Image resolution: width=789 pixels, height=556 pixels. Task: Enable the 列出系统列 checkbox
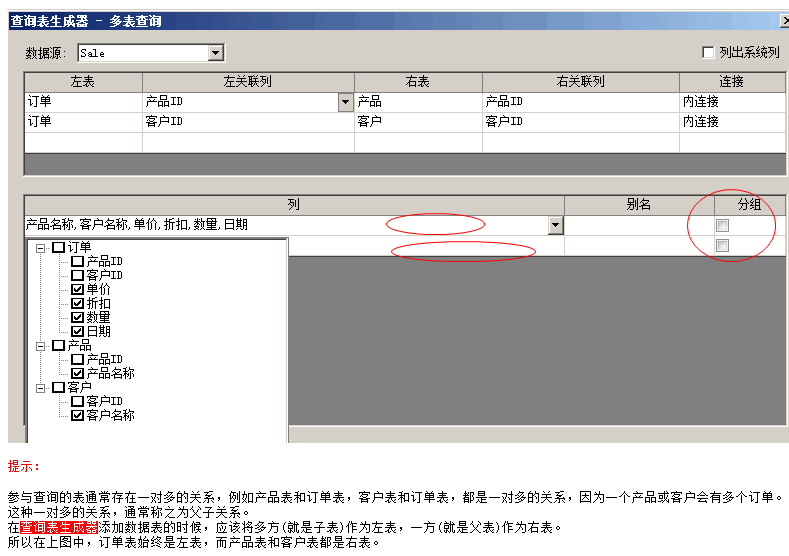click(x=708, y=53)
